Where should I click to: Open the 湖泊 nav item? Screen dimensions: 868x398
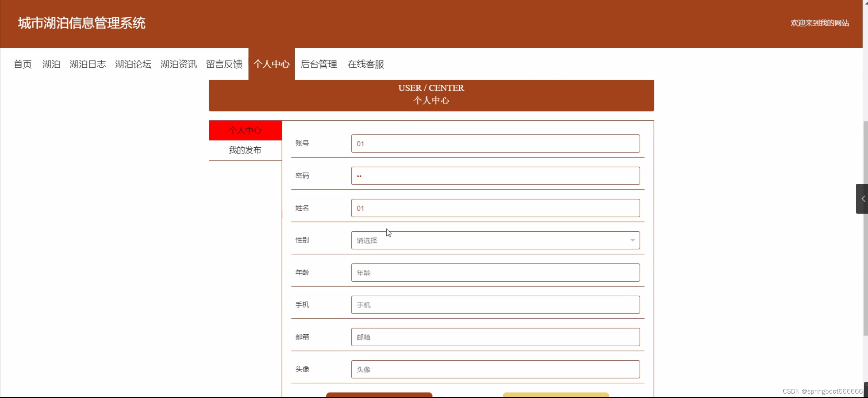[51, 64]
